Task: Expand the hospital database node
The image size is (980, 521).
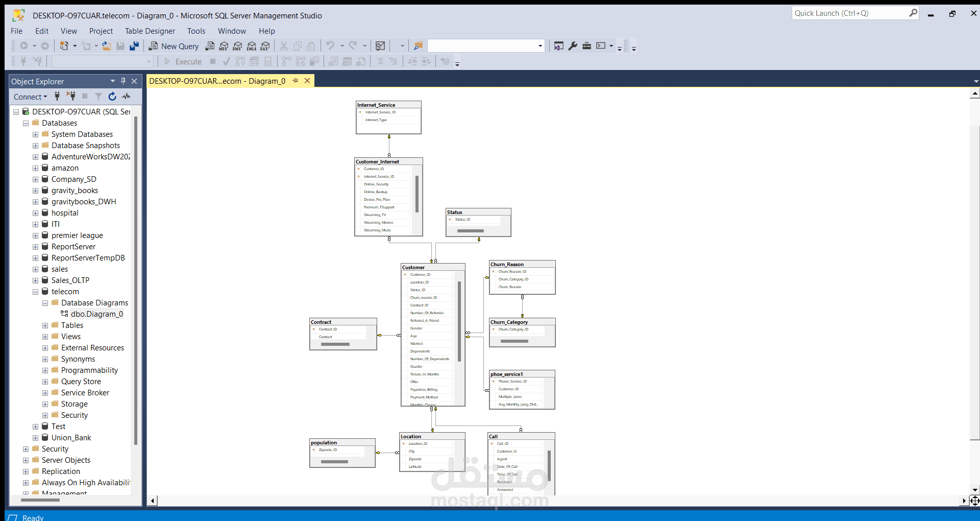Action: pos(36,214)
